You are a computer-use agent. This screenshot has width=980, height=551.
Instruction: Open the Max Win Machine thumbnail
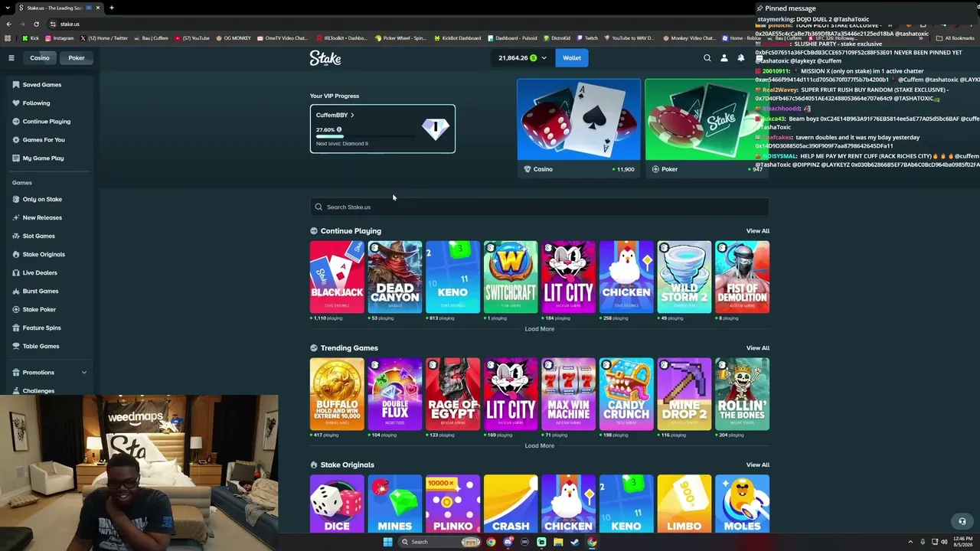point(569,394)
